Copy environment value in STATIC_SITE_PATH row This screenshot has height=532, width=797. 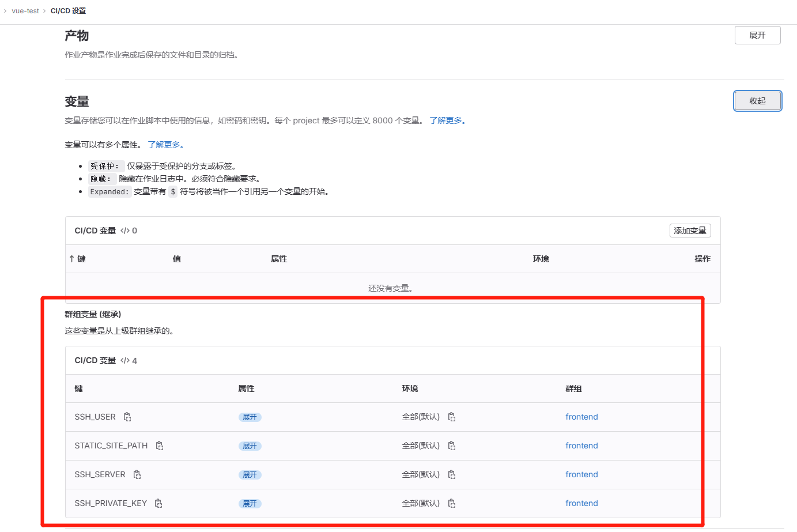pyautogui.click(x=452, y=446)
